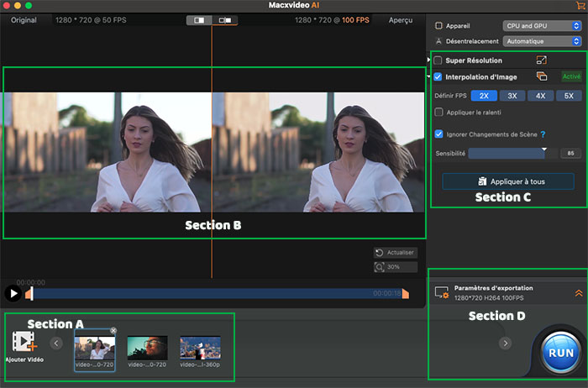Set FPS multiplier to 3X
The width and height of the screenshot is (588, 388).
pos(512,96)
